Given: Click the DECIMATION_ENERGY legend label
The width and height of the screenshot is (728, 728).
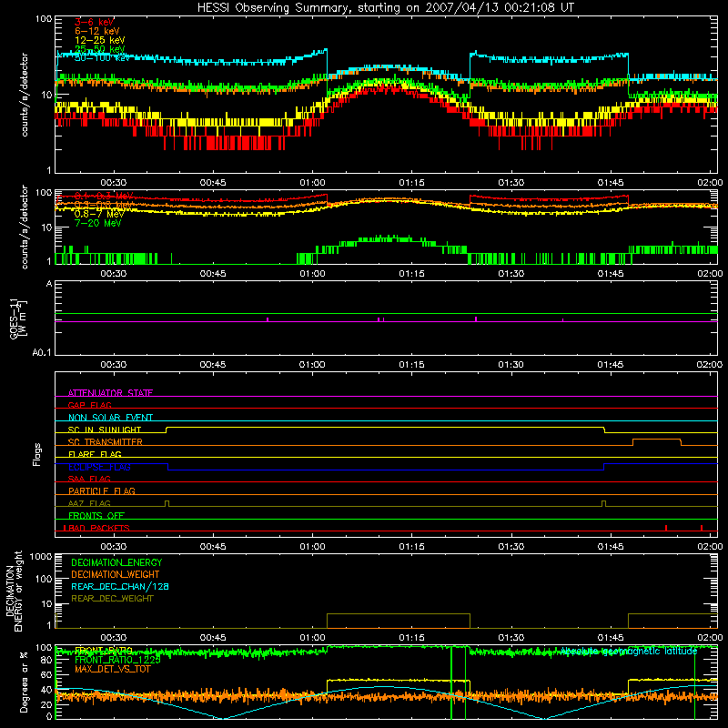Looking at the screenshot, I should click(116, 562).
